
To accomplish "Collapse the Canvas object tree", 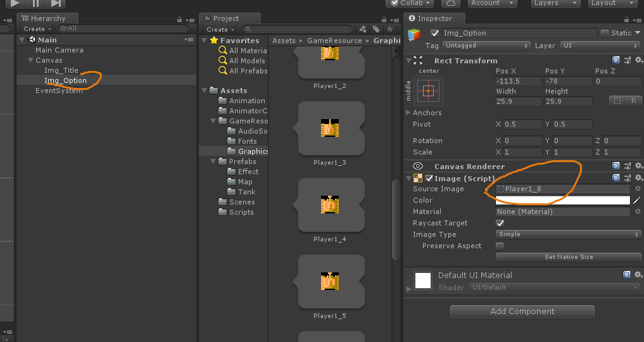I will coord(30,60).
